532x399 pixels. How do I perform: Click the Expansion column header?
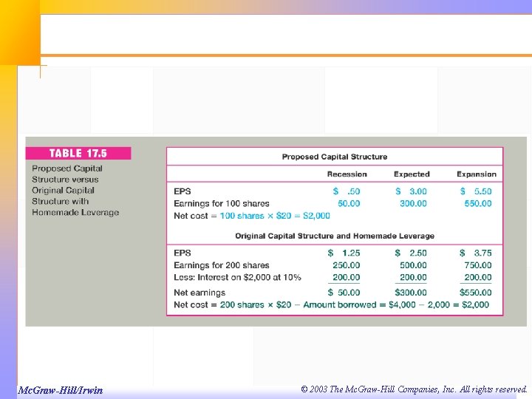[x=477, y=174]
